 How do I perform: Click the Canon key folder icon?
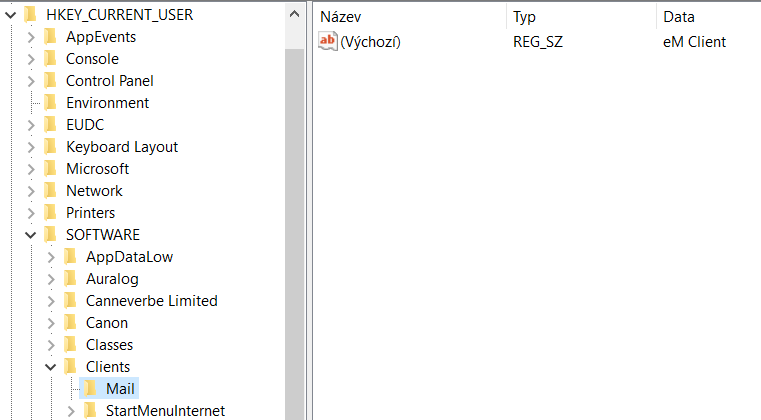click(69, 323)
